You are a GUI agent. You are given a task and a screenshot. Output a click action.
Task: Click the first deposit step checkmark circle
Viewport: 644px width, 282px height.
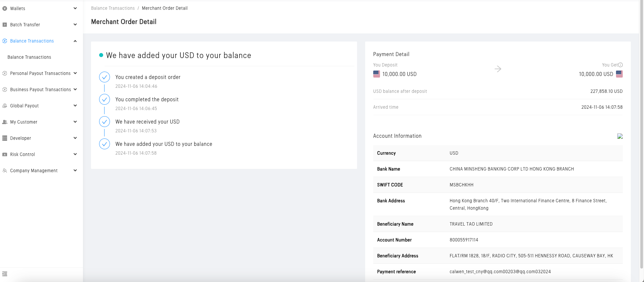105,77
